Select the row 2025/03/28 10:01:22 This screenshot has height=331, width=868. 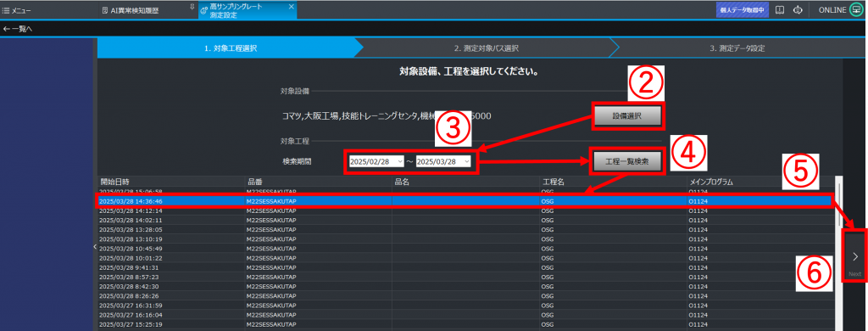point(465,258)
